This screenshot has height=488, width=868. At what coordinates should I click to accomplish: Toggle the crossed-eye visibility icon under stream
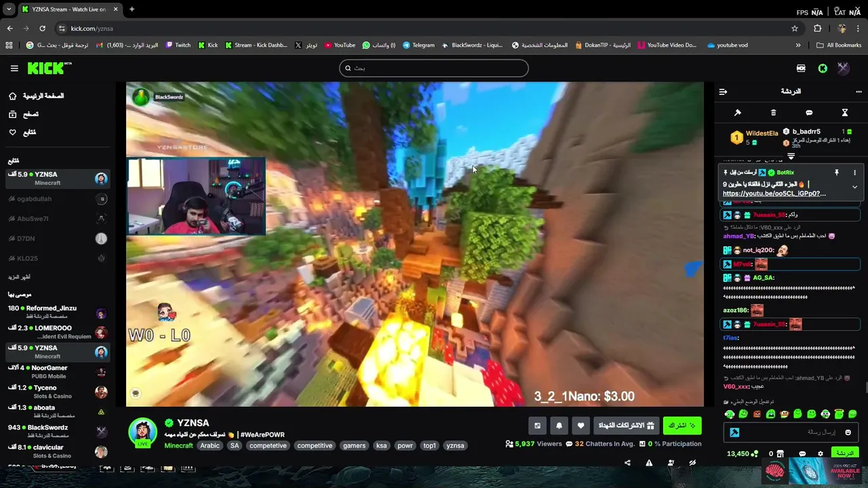pyautogui.click(x=692, y=463)
